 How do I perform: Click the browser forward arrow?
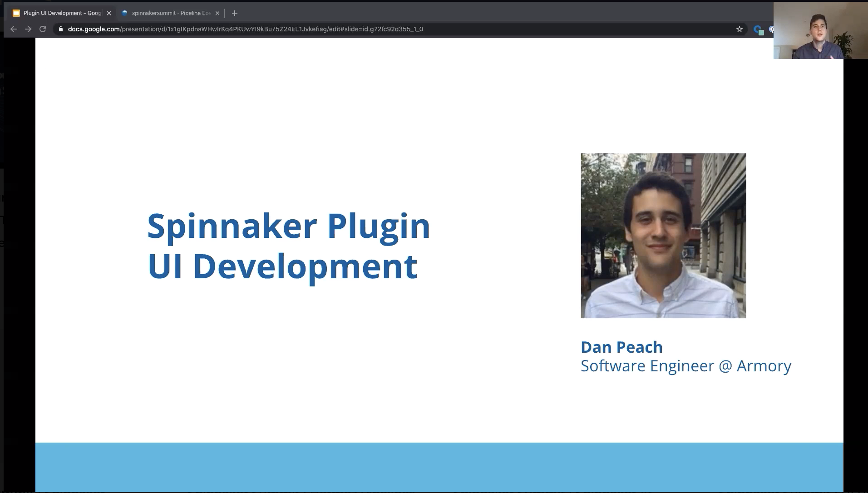[28, 29]
